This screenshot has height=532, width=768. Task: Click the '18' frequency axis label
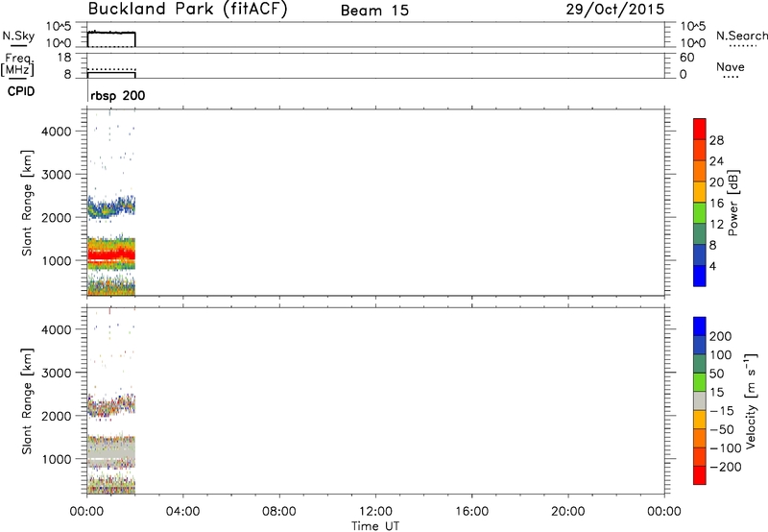coord(64,58)
